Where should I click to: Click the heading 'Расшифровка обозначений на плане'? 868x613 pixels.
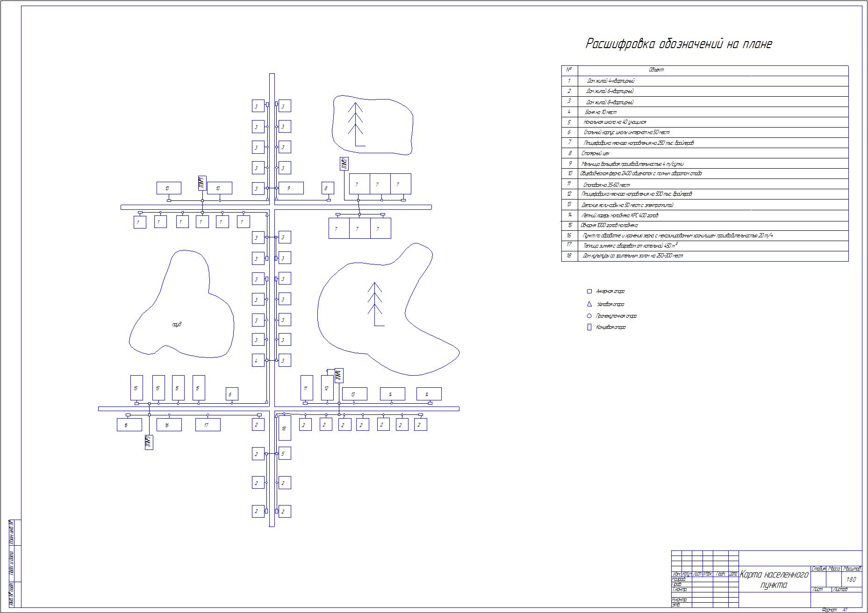pos(679,44)
